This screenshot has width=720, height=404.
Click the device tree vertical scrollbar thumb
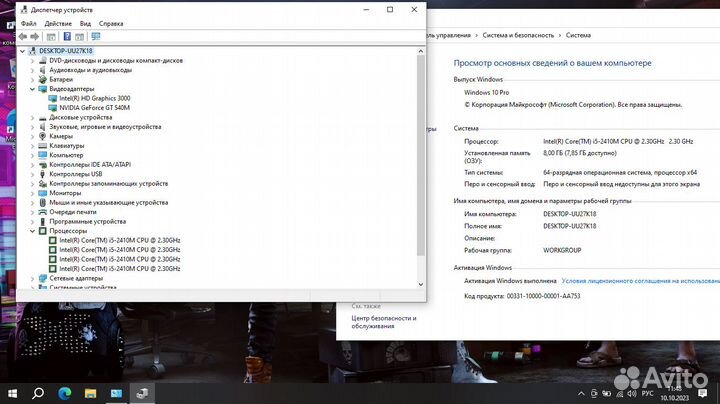(421, 156)
